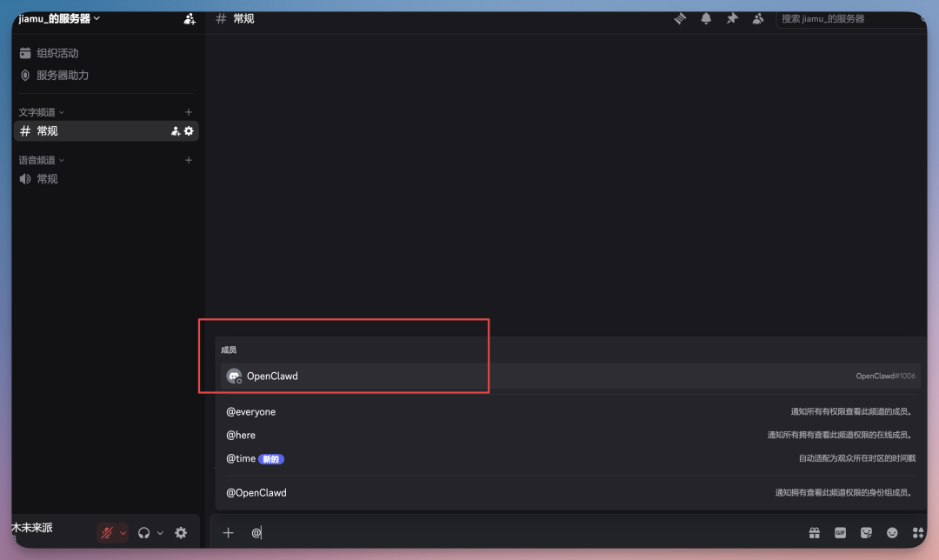Toggle the member list icon in header
The height and width of the screenshot is (560, 939).
tap(758, 18)
